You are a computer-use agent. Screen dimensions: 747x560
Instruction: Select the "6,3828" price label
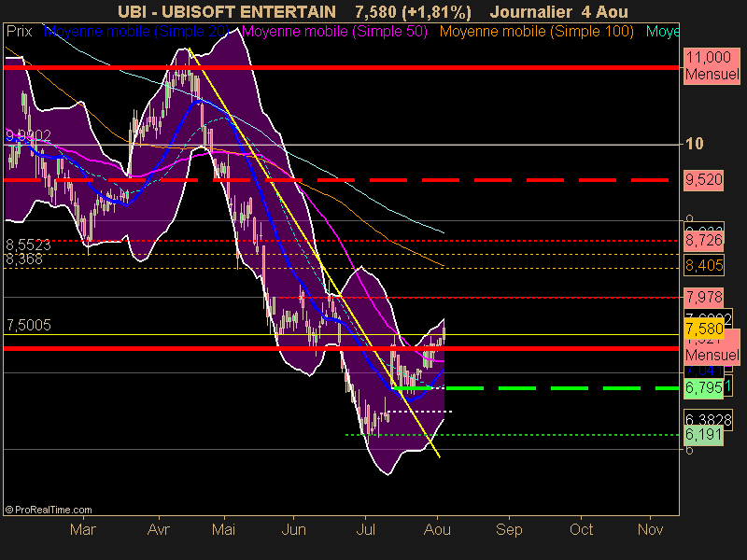tap(708, 419)
